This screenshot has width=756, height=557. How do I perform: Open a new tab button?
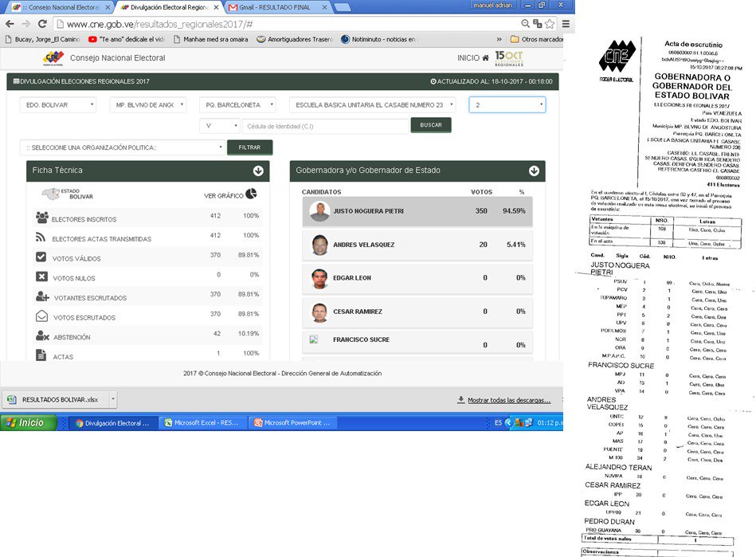(342, 7)
